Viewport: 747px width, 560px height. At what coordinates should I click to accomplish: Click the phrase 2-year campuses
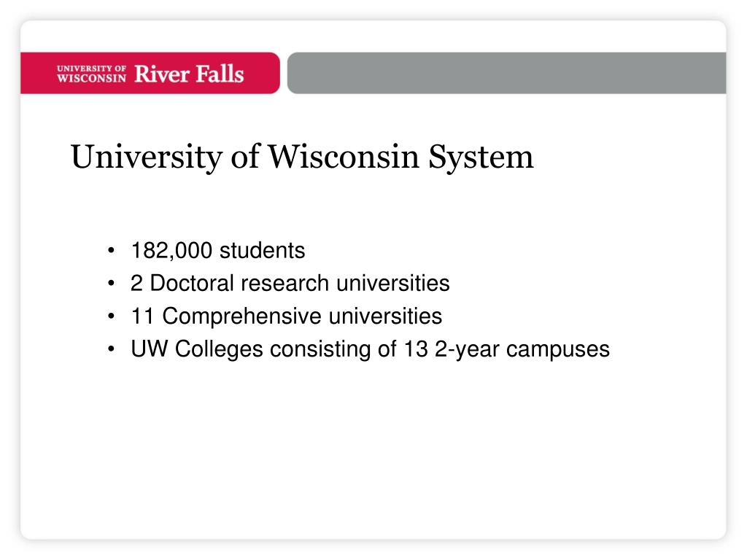[x=522, y=349]
